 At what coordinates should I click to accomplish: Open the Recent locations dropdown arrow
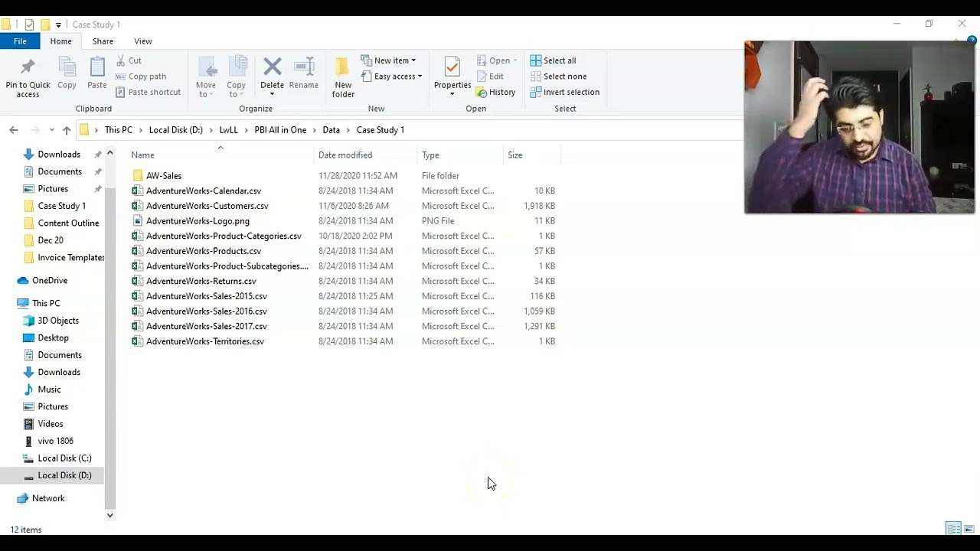(x=51, y=130)
